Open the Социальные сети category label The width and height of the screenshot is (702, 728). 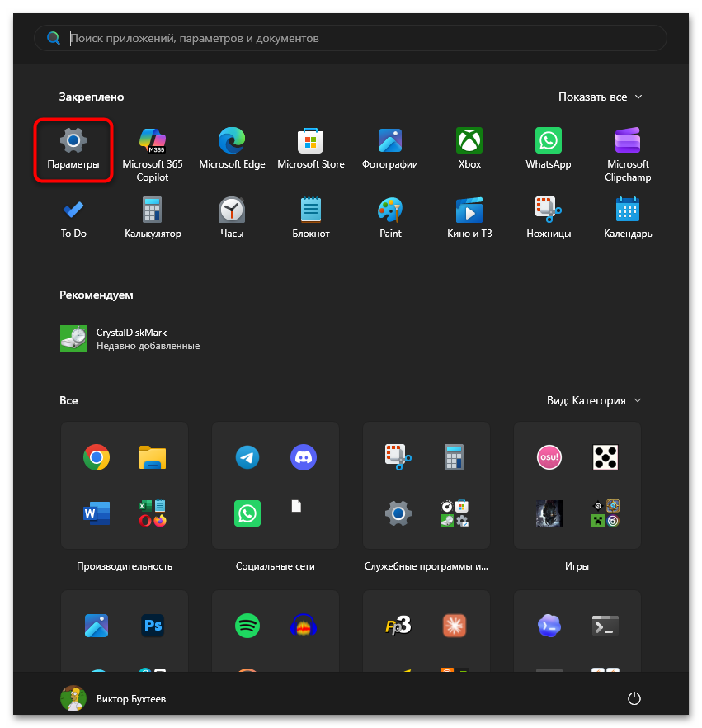276,566
